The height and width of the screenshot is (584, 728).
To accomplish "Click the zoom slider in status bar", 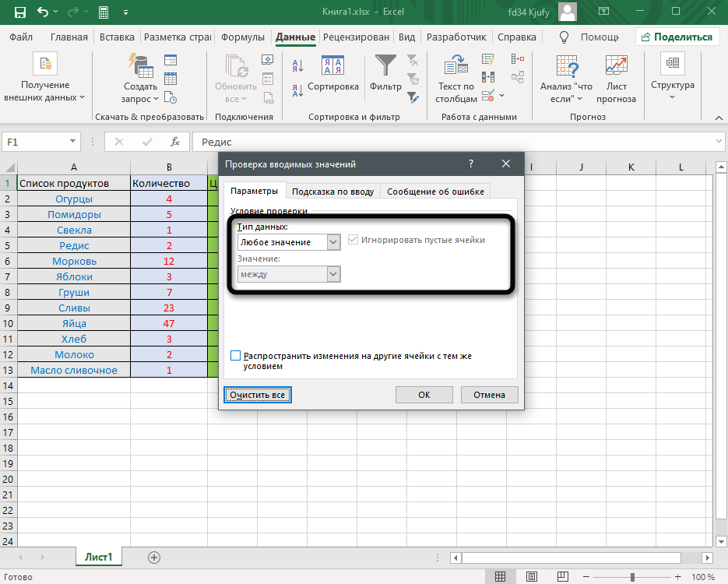I will coord(632,577).
